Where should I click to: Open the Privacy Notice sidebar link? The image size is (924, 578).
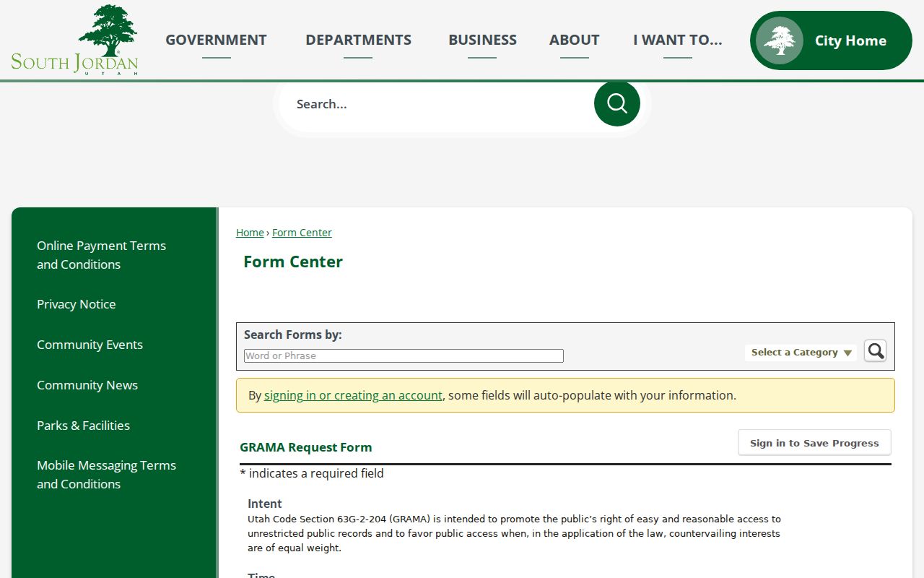77,304
